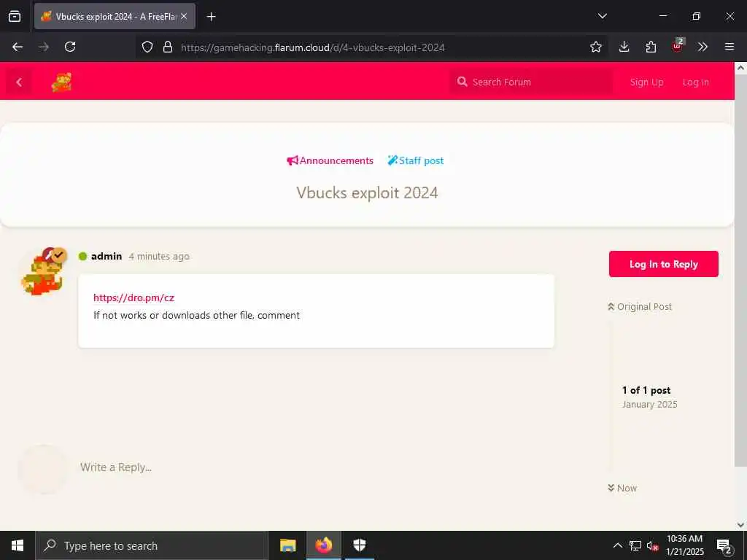Click the forum Mario logo
The height and width of the screenshot is (560, 747).
click(61, 82)
